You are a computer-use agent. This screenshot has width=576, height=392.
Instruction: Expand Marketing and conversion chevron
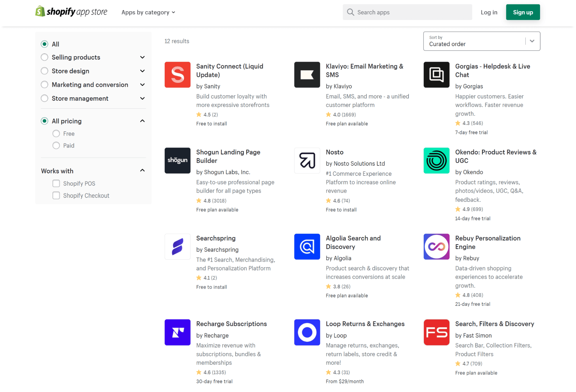click(142, 84)
